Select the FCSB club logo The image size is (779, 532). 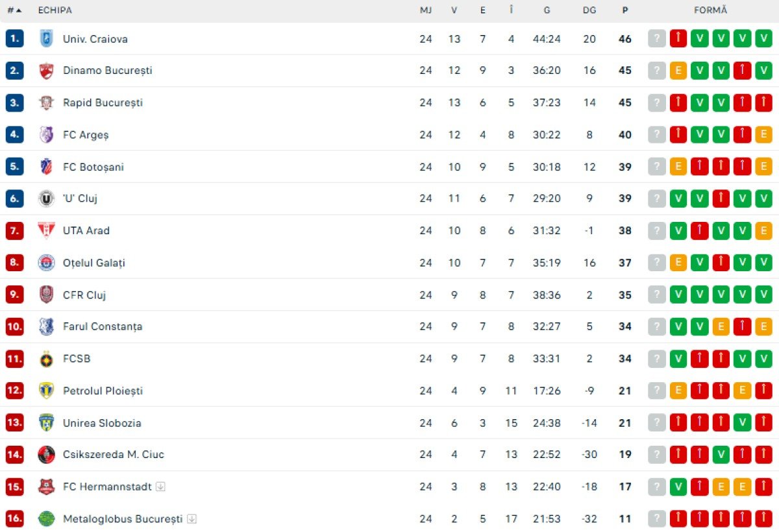click(45, 358)
